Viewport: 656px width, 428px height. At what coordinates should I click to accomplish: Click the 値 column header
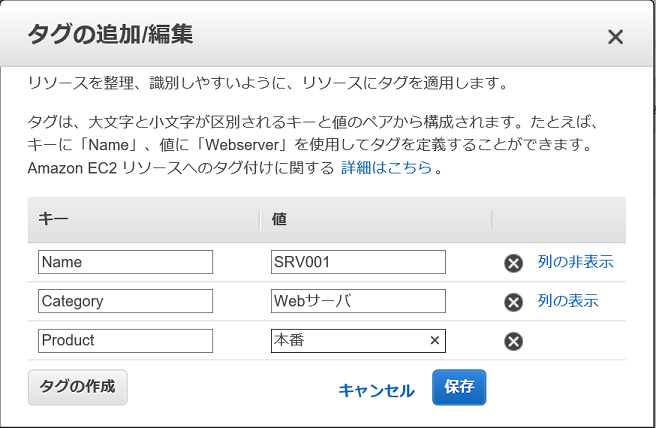click(x=376, y=219)
